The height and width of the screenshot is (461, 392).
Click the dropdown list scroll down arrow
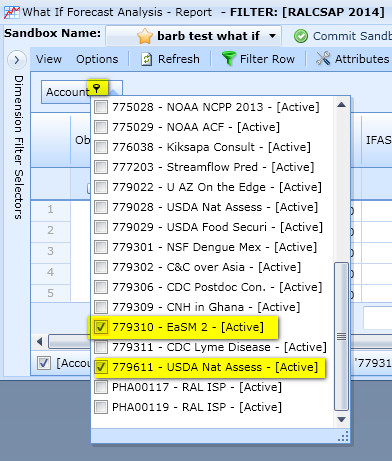[x=341, y=419]
